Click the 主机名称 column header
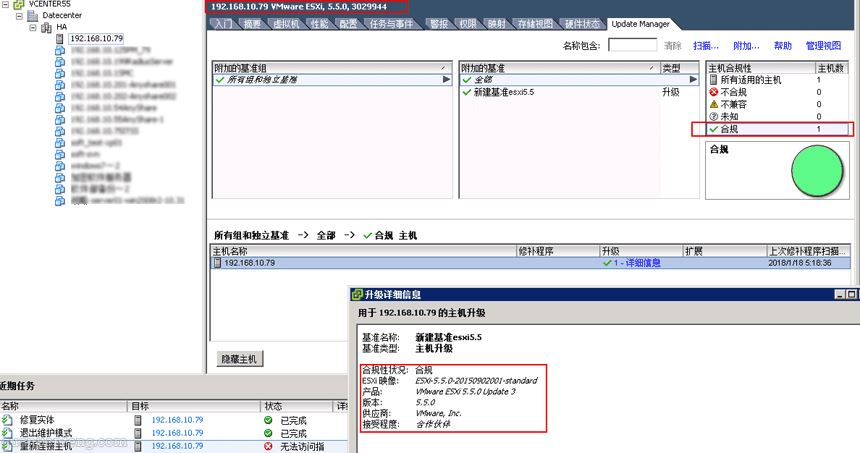 tap(364, 251)
